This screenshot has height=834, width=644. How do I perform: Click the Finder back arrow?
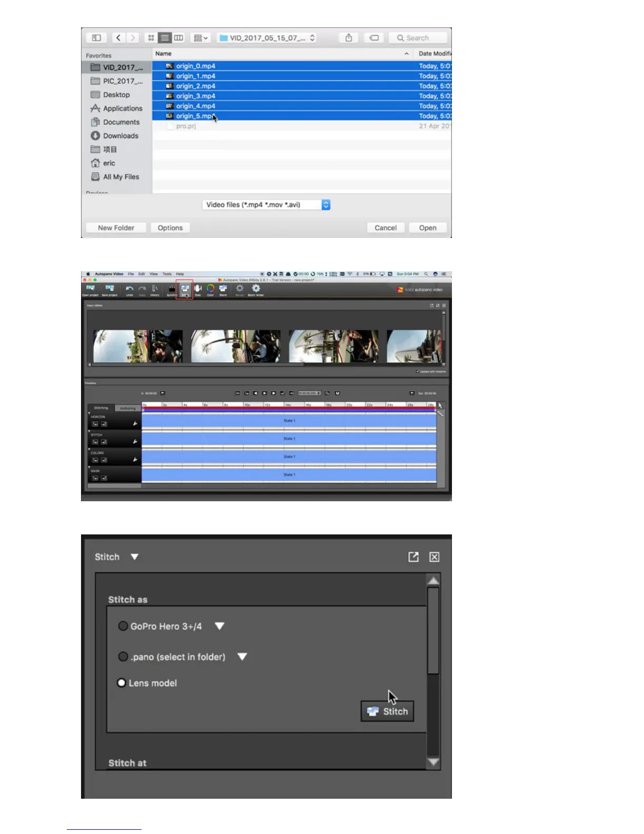pyautogui.click(x=118, y=38)
